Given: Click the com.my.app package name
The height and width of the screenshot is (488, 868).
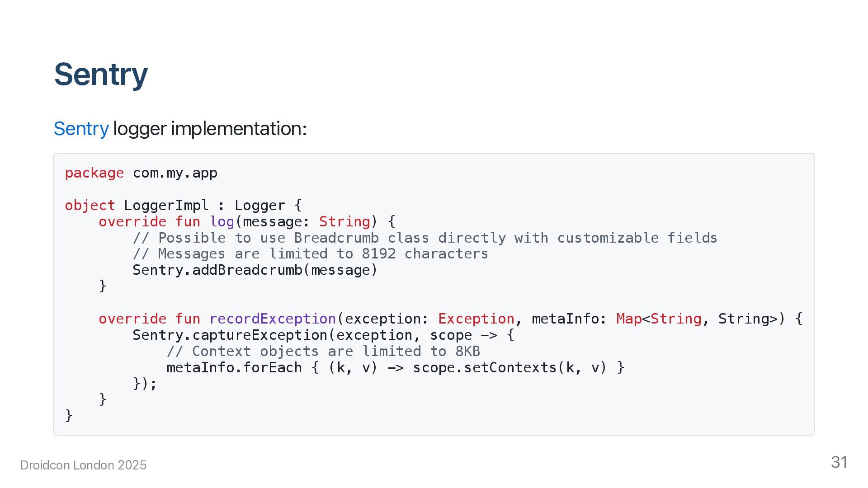Looking at the screenshot, I should (175, 173).
